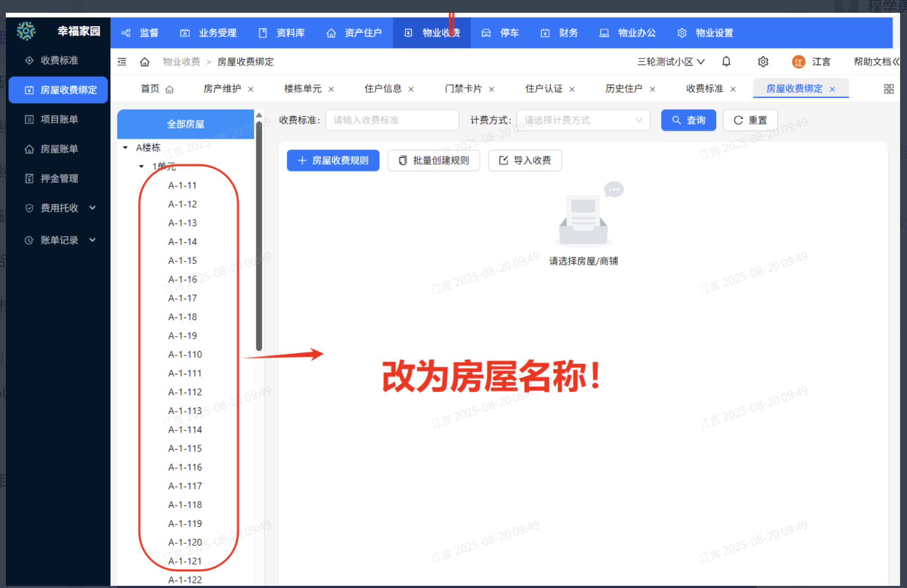Open the 财务 top menu
The width and height of the screenshot is (907, 588).
coord(559,33)
